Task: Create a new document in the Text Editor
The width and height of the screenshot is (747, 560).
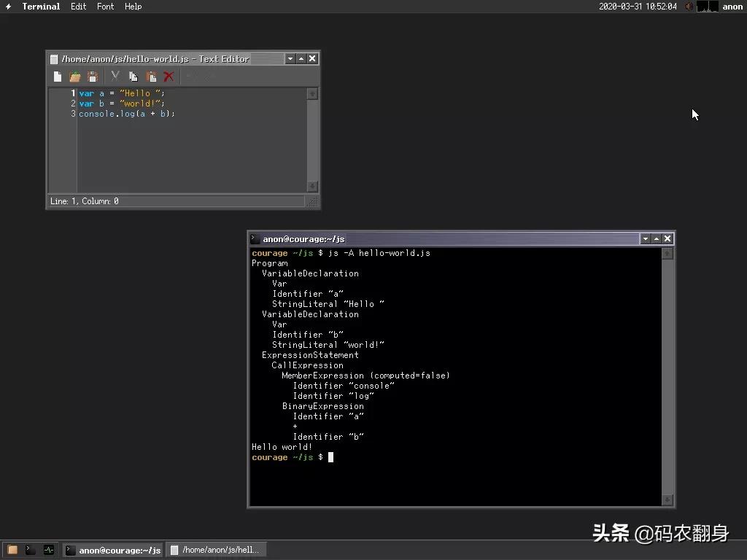Action: tap(57, 76)
